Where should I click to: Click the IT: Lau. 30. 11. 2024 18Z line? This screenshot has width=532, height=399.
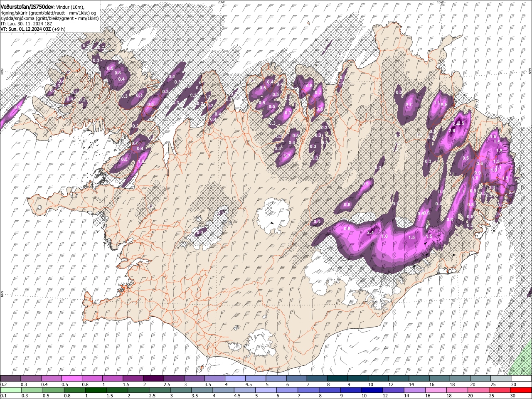26,24
